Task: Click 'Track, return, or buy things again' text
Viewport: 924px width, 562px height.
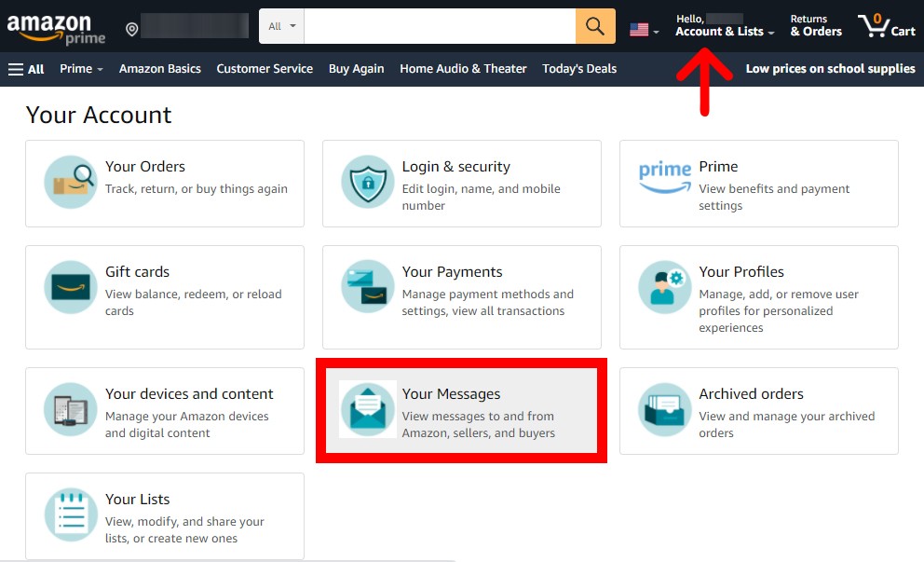Action: coord(197,188)
